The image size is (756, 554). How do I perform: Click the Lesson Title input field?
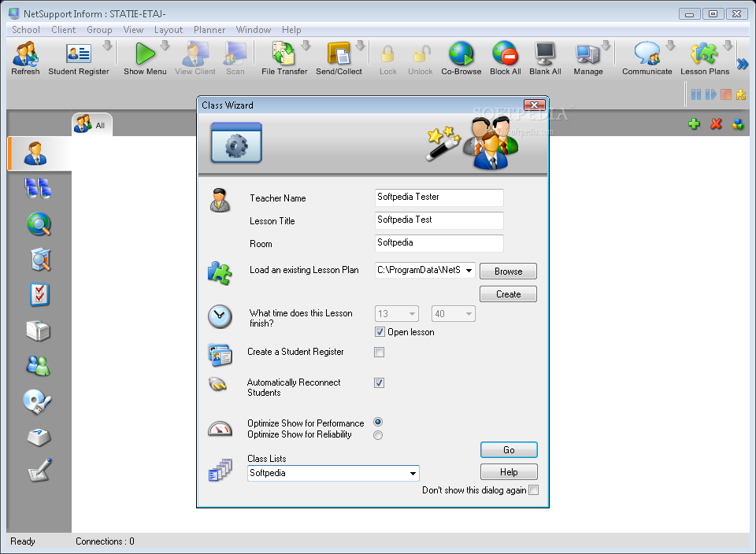click(439, 220)
